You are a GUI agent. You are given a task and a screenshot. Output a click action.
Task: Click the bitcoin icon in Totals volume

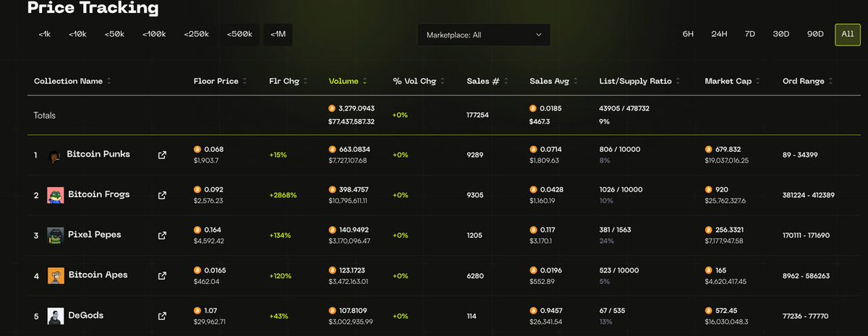click(332, 108)
